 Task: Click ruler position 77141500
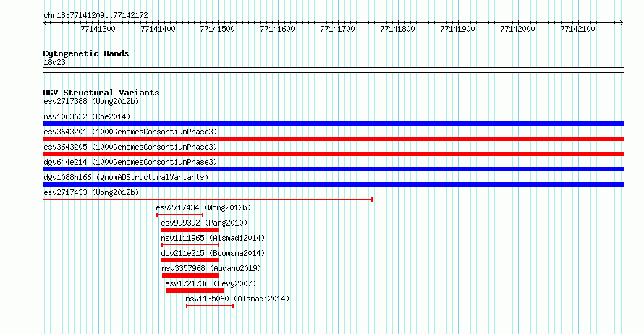218,29
